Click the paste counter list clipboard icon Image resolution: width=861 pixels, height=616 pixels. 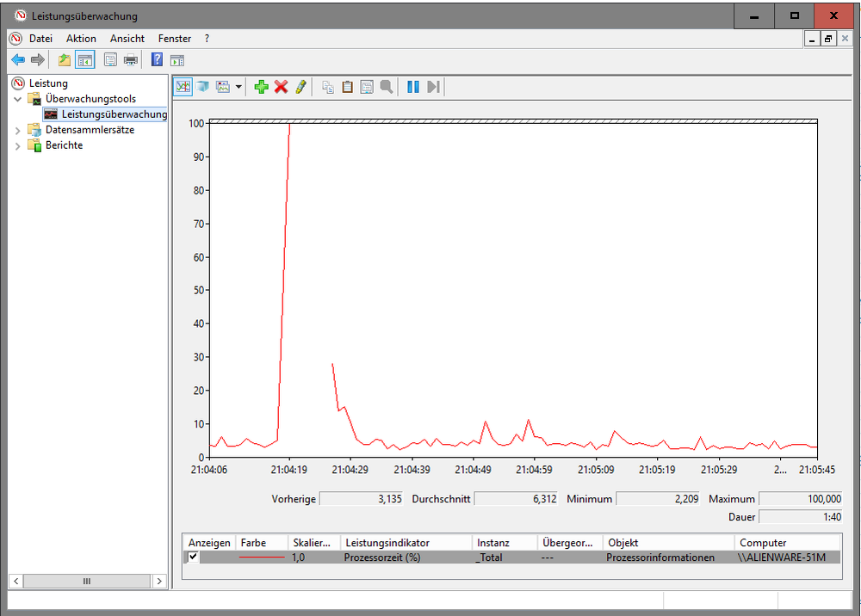point(348,87)
